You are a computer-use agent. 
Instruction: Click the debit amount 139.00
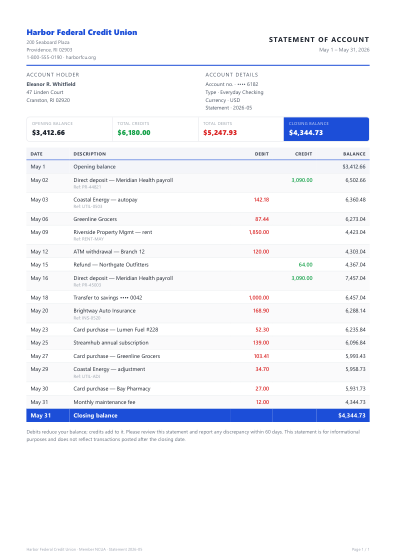[x=261, y=343]
